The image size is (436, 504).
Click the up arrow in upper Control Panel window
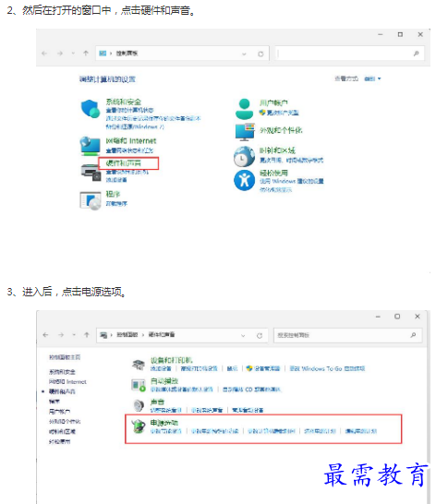86,54
